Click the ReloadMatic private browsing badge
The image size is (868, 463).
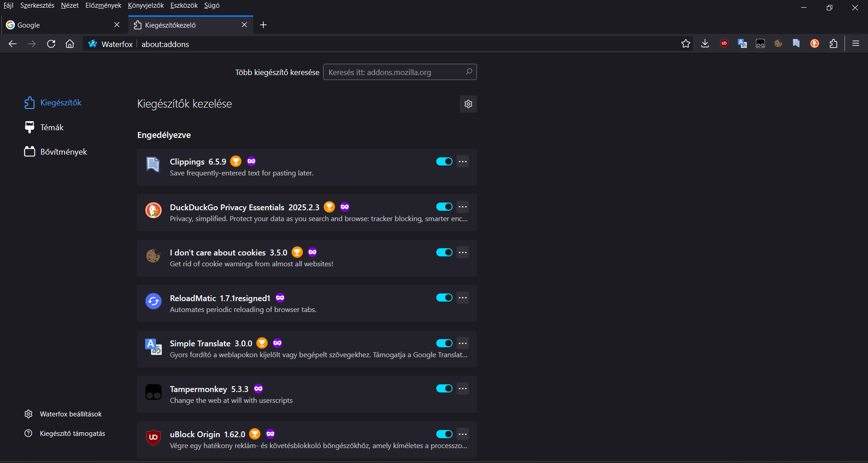(280, 298)
